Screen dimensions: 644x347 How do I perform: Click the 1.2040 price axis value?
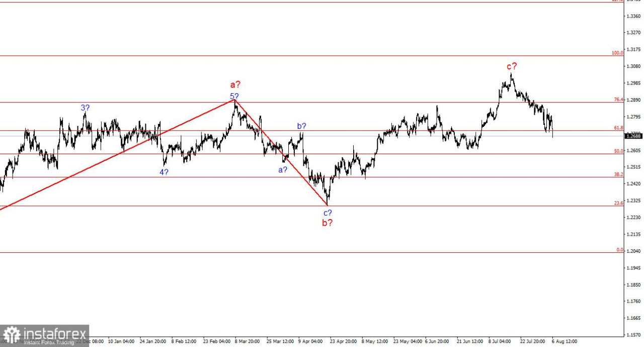coord(633,251)
